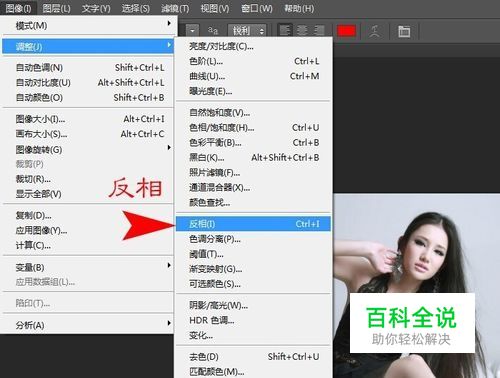Choose 显示全部(V) menu item

point(88,194)
